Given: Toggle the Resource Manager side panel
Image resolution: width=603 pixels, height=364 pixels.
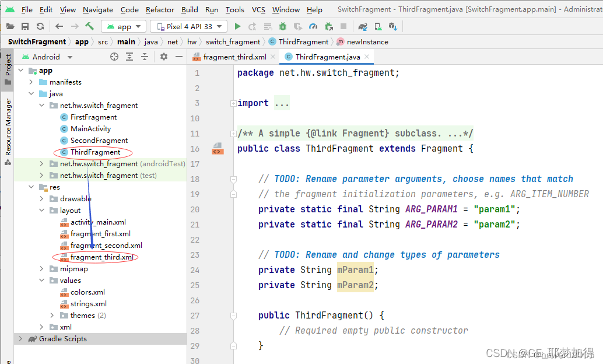Looking at the screenshot, I should click(8, 127).
